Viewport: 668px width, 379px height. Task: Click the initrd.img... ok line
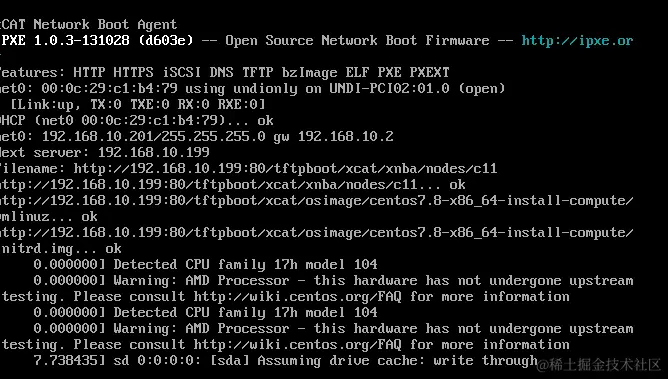point(61,249)
